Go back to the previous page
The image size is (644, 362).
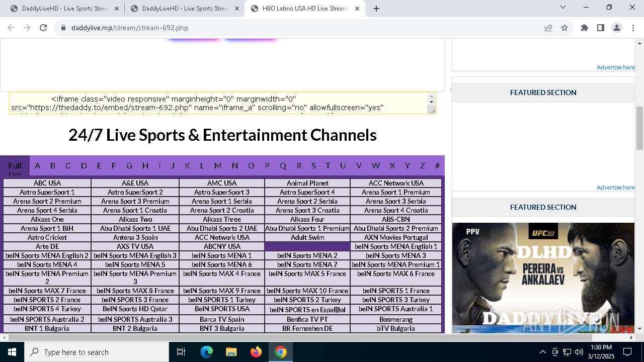click(11, 28)
